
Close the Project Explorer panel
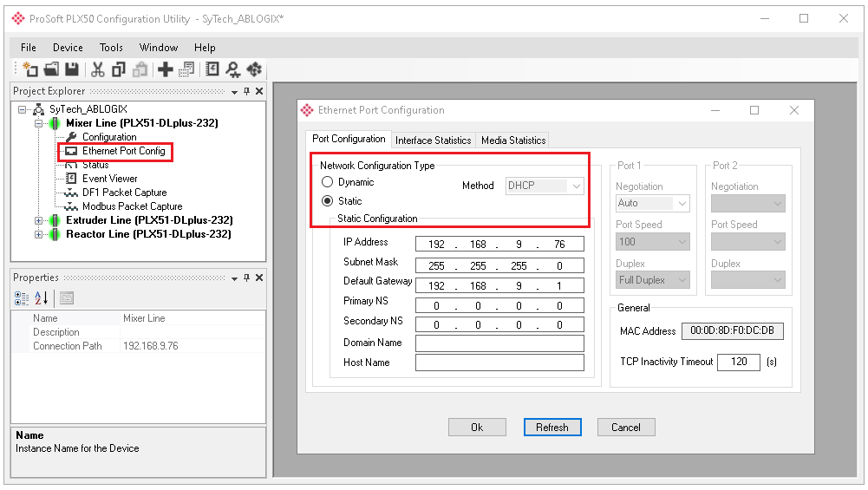(x=259, y=91)
